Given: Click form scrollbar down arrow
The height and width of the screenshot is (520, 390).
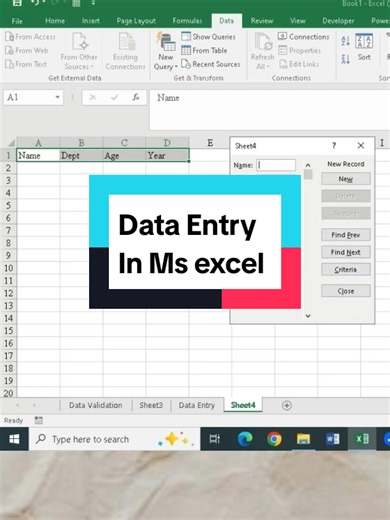Looking at the screenshot, I should (308, 316).
